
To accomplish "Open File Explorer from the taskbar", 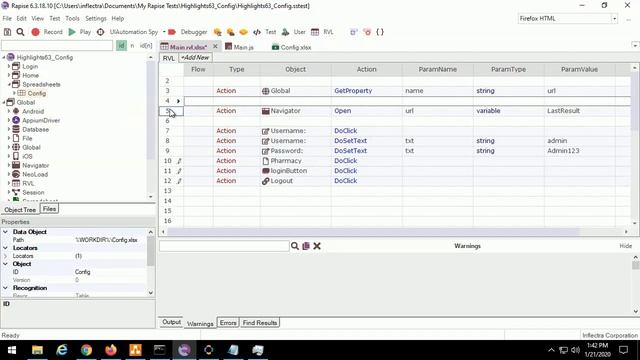I will [37, 350].
